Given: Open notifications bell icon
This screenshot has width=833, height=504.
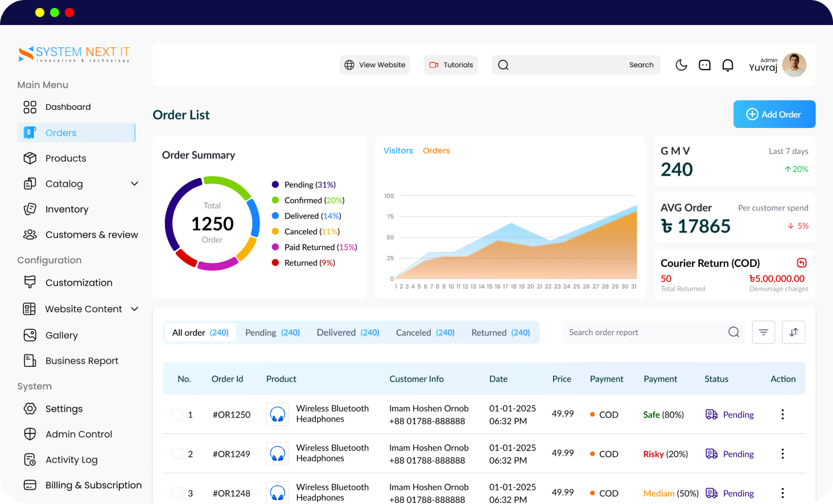Looking at the screenshot, I should click(x=728, y=65).
